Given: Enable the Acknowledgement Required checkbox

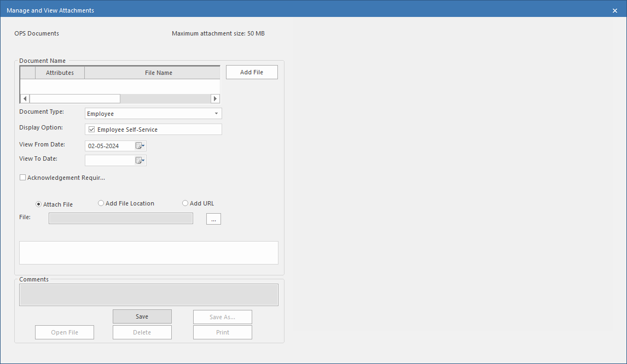Looking at the screenshot, I should [22, 177].
